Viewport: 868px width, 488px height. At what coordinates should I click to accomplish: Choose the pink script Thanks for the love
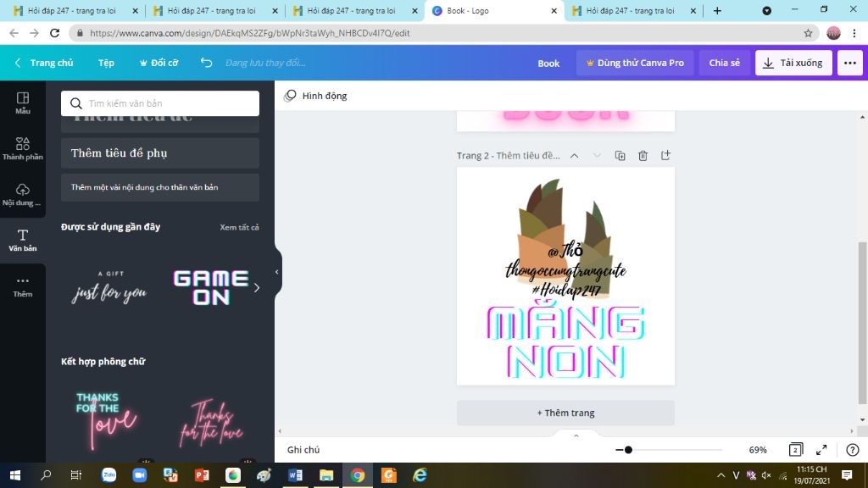[211, 424]
